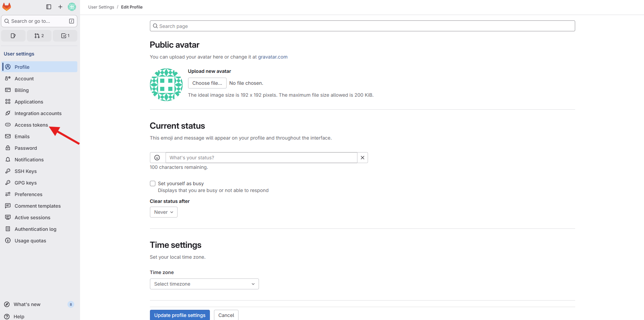Image resolution: width=644 pixels, height=320 pixels.
Task: Open What's new panel
Action: (x=27, y=304)
